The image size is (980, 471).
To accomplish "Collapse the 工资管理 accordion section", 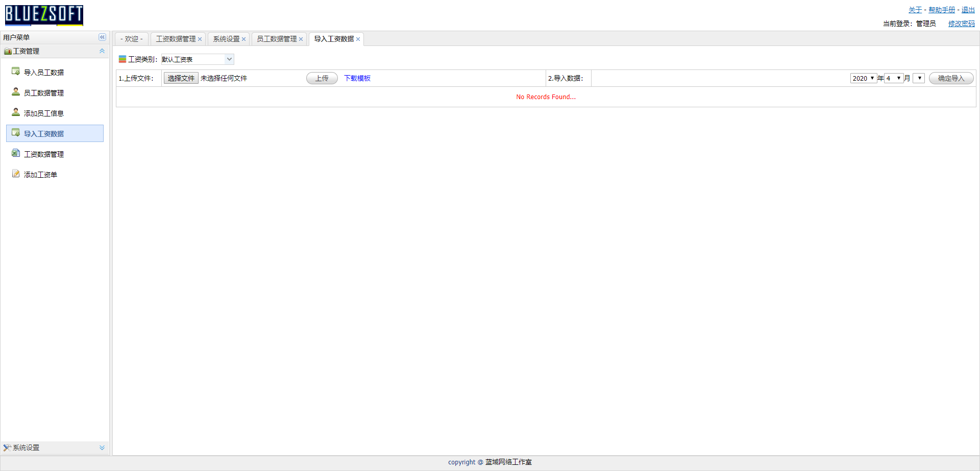I will (102, 51).
